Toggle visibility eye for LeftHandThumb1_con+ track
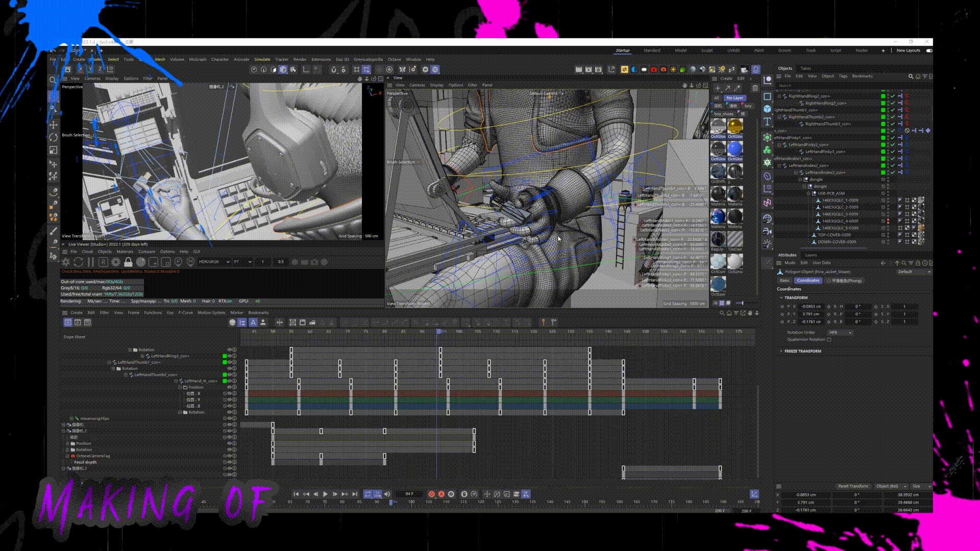 pyautogui.click(x=229, y=362)
